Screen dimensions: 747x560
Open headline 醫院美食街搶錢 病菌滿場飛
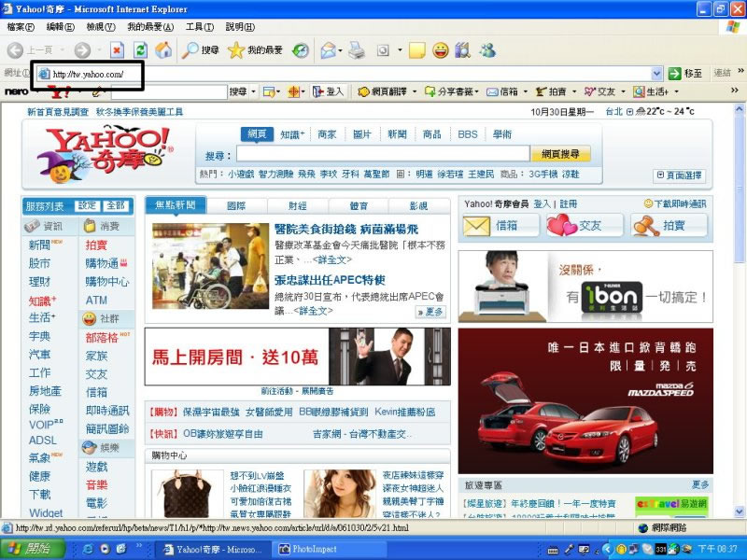pyautogui.click(x=346, y=229)
